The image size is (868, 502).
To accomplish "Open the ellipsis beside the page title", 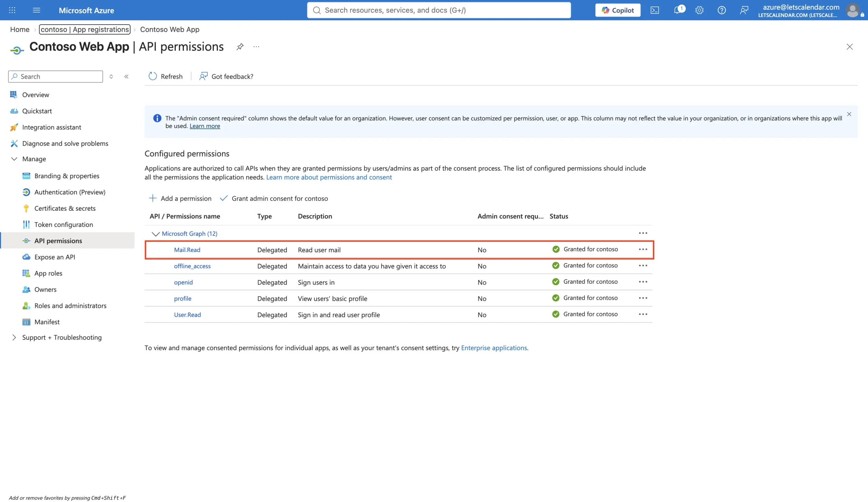I will click(x=256, y=46).
